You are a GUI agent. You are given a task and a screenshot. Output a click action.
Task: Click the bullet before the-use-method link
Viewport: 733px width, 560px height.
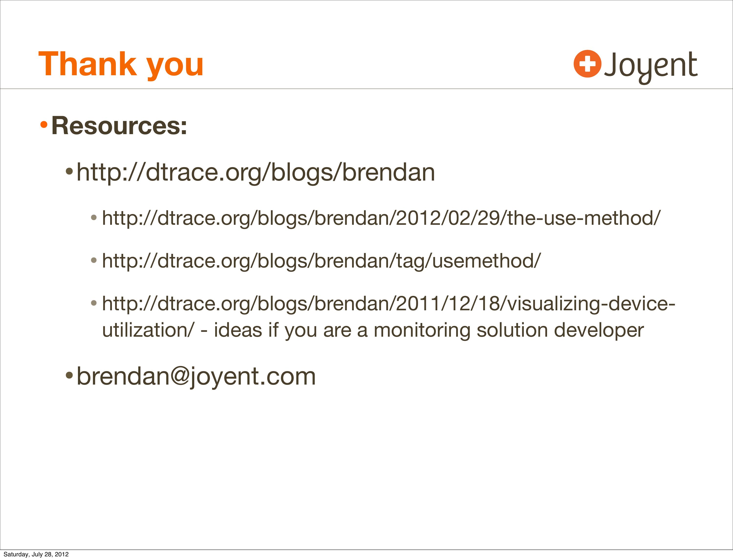94,218
